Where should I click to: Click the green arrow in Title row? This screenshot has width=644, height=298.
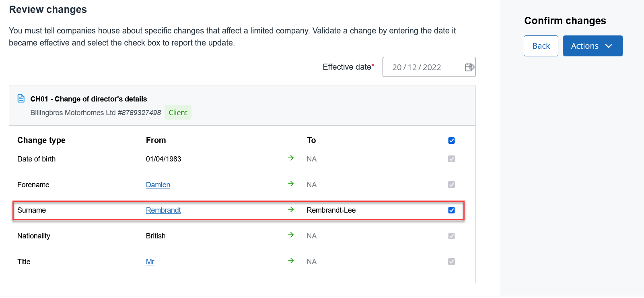coord(291,261)
